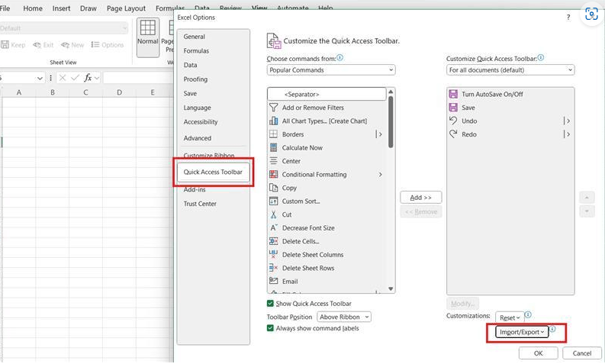
Task: Click the Conditional Formatting icon
Action: tap(273, 174)
